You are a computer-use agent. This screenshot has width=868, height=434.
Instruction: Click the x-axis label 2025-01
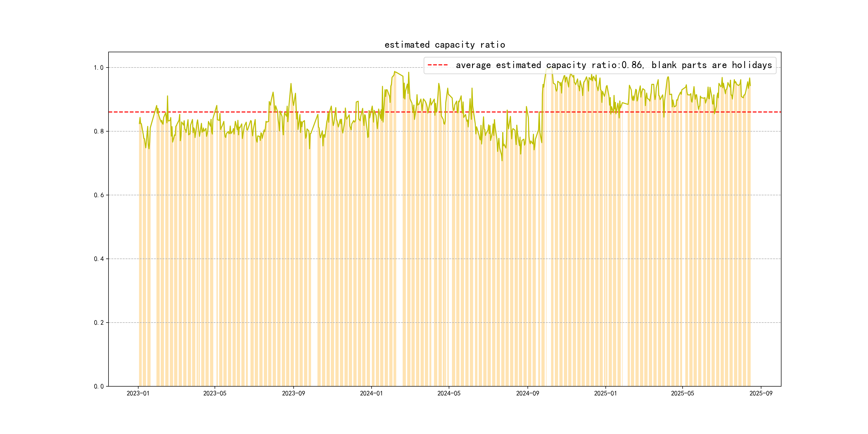(605, 393)
